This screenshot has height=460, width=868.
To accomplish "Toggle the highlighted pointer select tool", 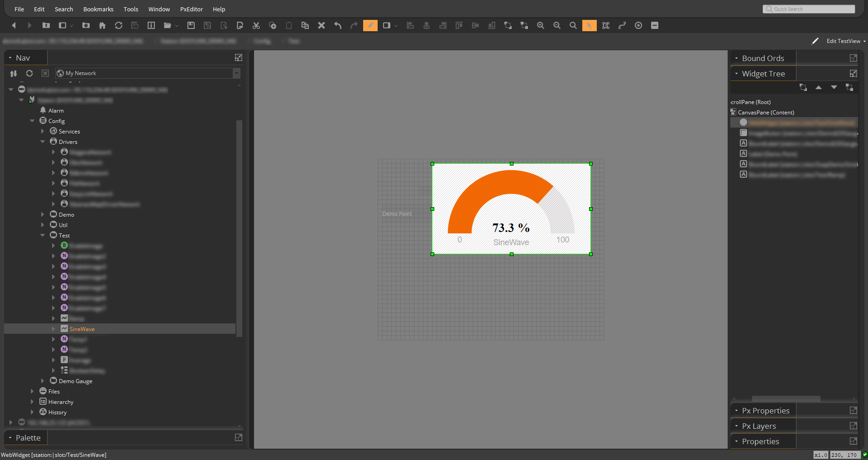I will [590, 25].
